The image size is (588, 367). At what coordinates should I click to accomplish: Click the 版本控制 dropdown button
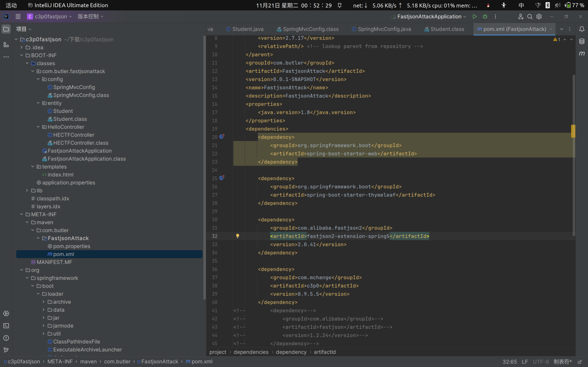pyautogui.click(x=90, y=16)
